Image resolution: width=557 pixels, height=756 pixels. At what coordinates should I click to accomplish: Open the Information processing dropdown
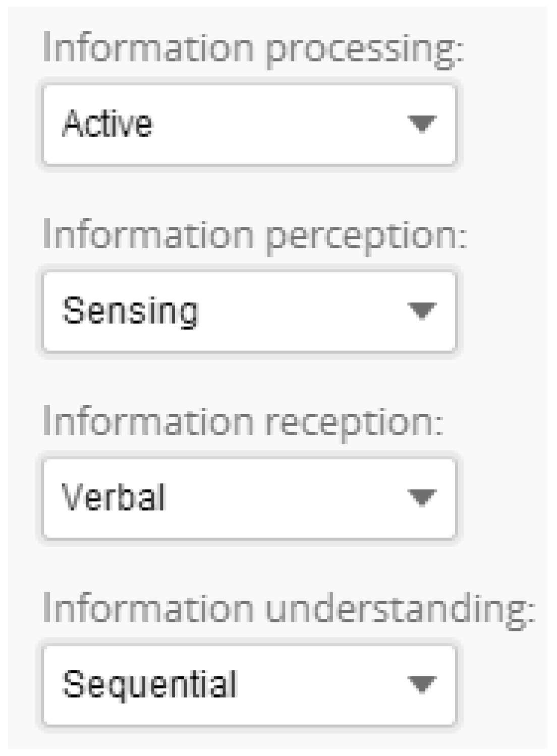pyautogui.click(x=249, y=124)
